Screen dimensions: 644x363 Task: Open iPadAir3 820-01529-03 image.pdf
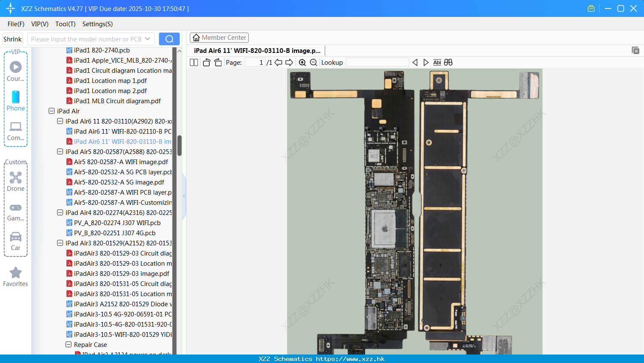[x=121, y=274]
